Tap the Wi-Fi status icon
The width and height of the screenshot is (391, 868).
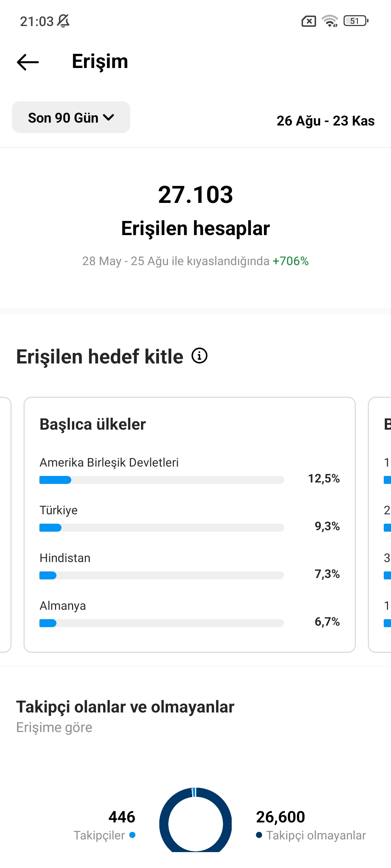tap(330, 21)
